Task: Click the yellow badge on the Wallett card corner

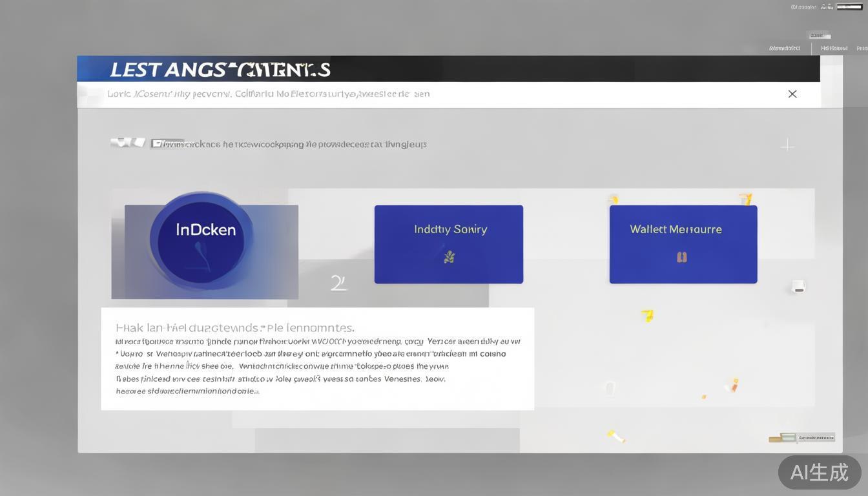Action: (745, 198)
